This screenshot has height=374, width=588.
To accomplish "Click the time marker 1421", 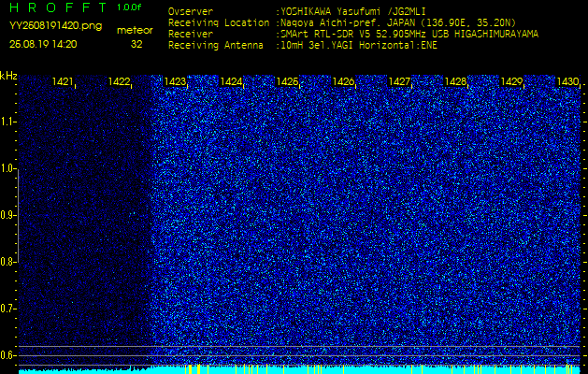I will [x=63, y=81].
